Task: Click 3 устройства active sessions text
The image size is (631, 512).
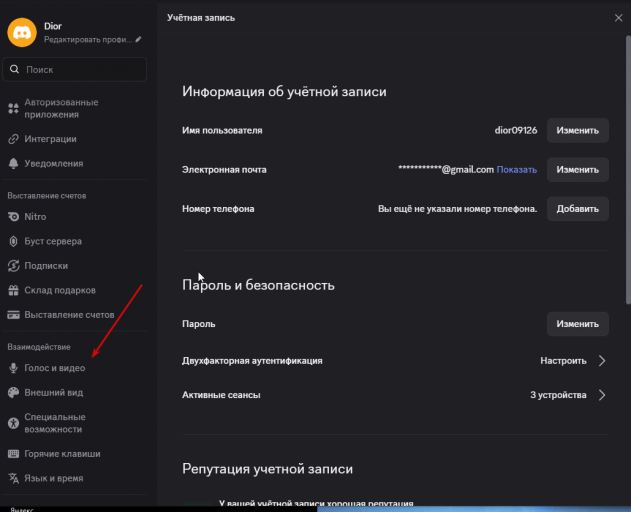Action: point(558,395)
